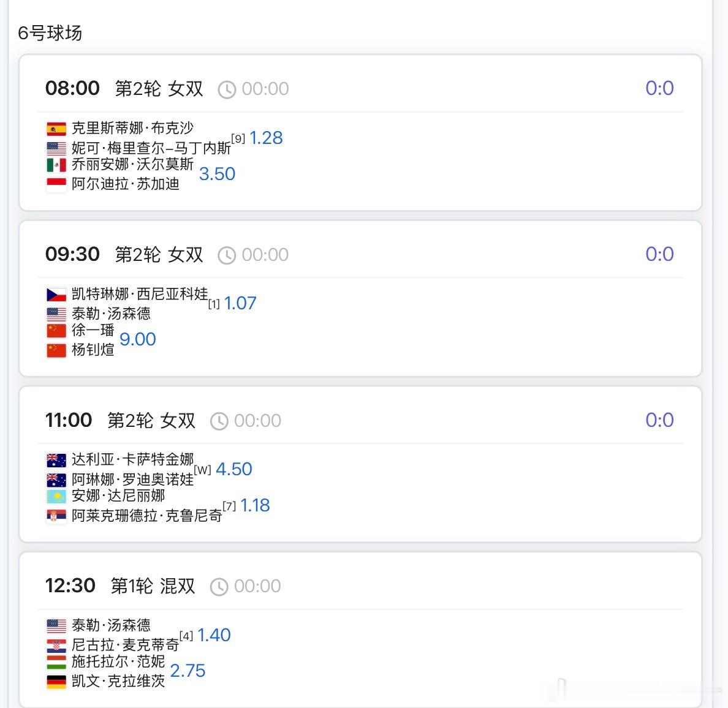Click Mexico flag beside 乔丽安娜·沃尔莫斯
The height and width of the screenshot is (708, 728).
click(56, 165)
